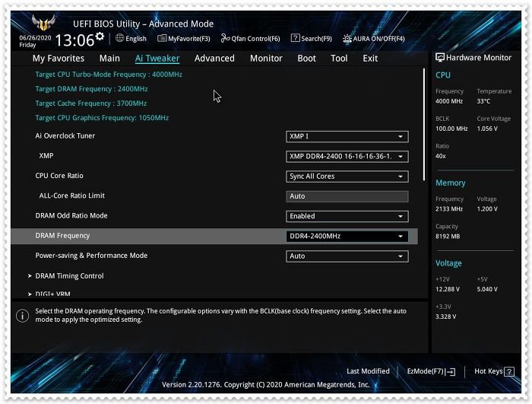This screenshot has width=532, height=404.
Task: Click the English language button
Action: point(136,39)
